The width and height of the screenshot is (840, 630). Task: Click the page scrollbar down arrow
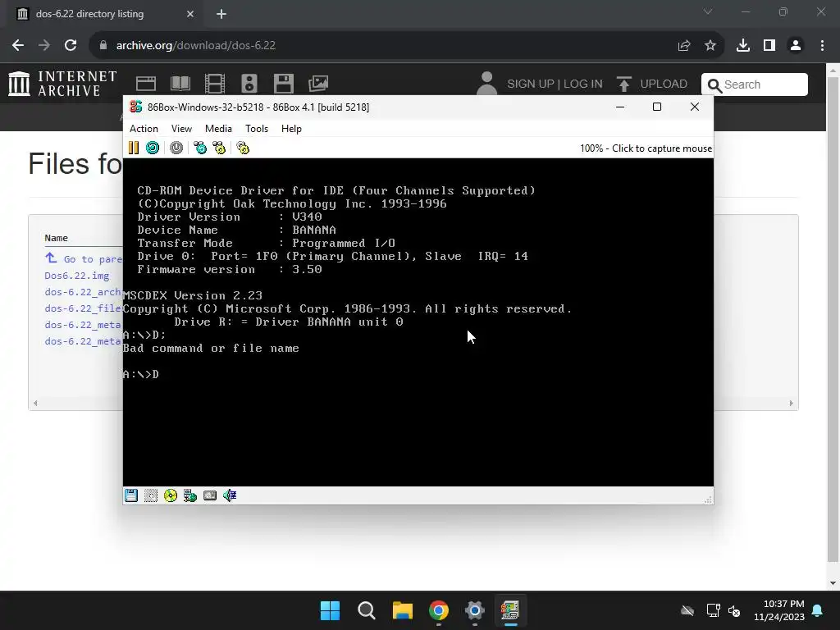click(833, 583)
